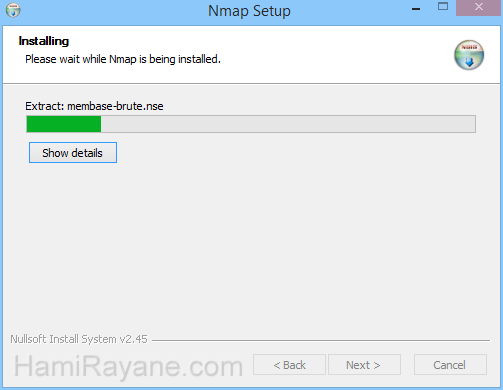Close the Nmap Setup window
This screenshot has width=503, height=390.
479,7
